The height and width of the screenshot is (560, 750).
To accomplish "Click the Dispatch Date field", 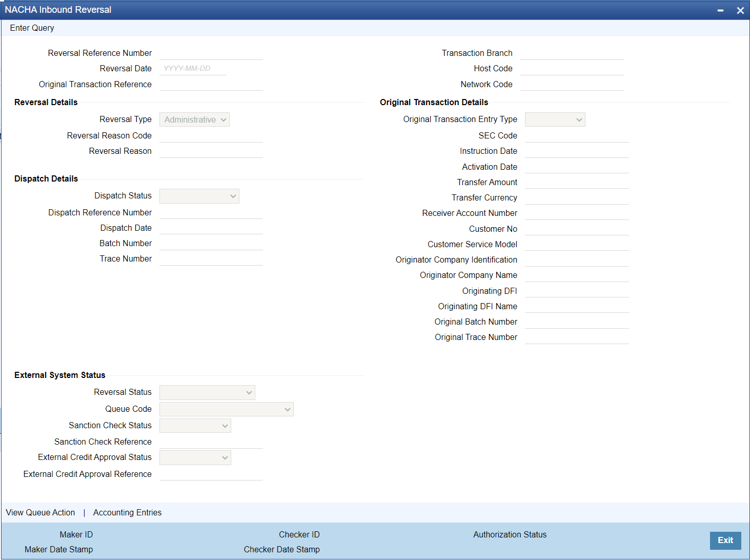I will click(x=211, y=228).
